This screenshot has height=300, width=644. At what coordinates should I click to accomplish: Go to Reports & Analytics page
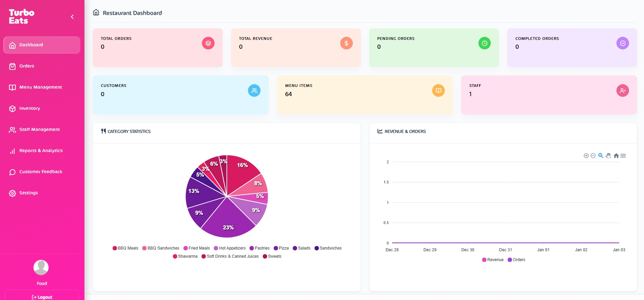(x=41, y=151)
